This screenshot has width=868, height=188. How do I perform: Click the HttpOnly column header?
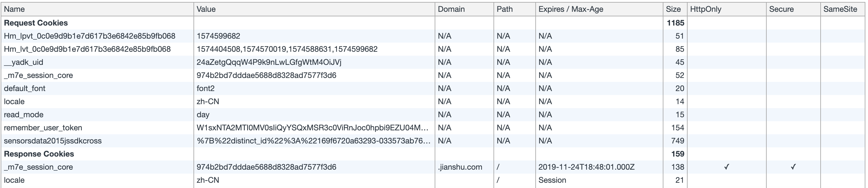(705, 9)
